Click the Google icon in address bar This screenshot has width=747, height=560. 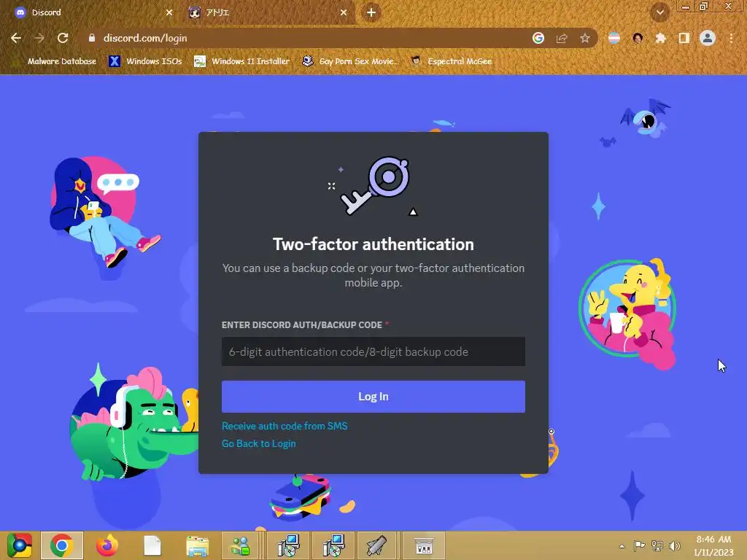[x=538, y=38]
